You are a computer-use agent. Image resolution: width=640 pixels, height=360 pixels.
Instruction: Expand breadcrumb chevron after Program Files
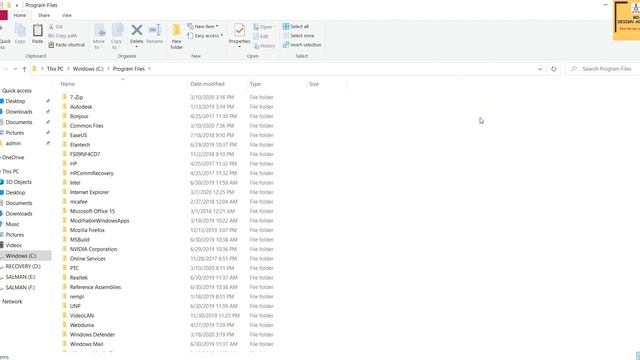pyautogui.click(x=149, y=69)
